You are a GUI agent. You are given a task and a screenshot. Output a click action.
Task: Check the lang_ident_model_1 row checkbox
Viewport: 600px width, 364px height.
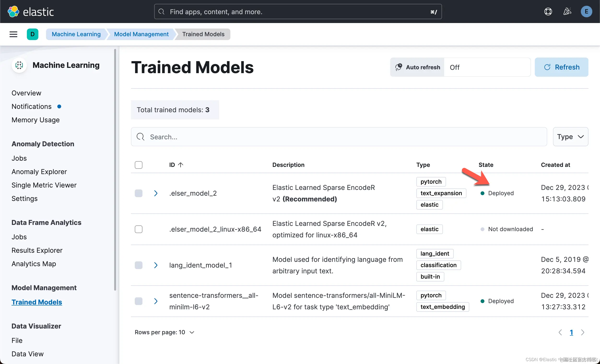click(x=139, y=265)
